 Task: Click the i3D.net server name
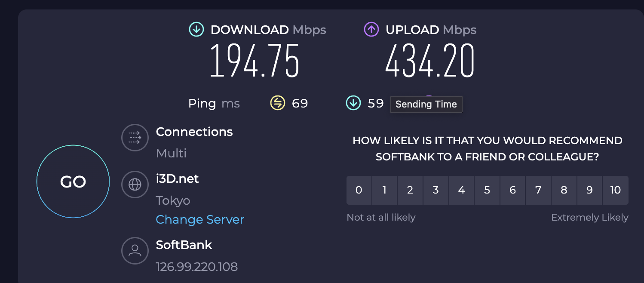(x=177, y=179)
